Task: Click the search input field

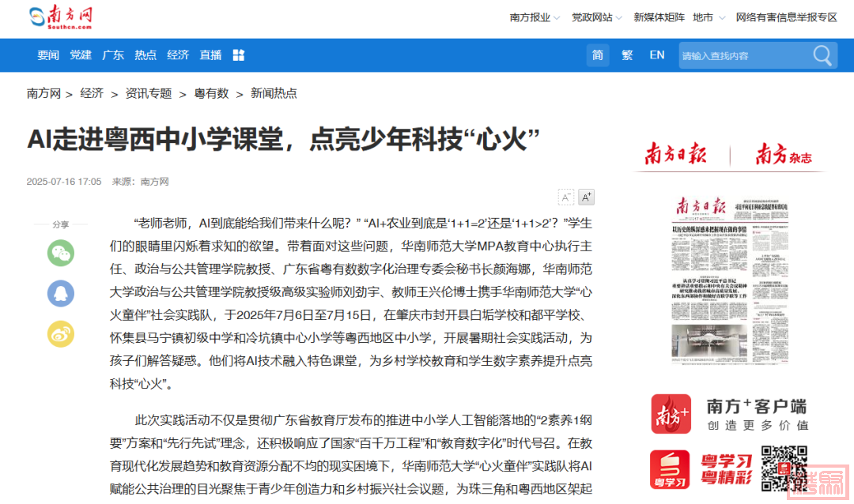Action: tap(743, 55)
